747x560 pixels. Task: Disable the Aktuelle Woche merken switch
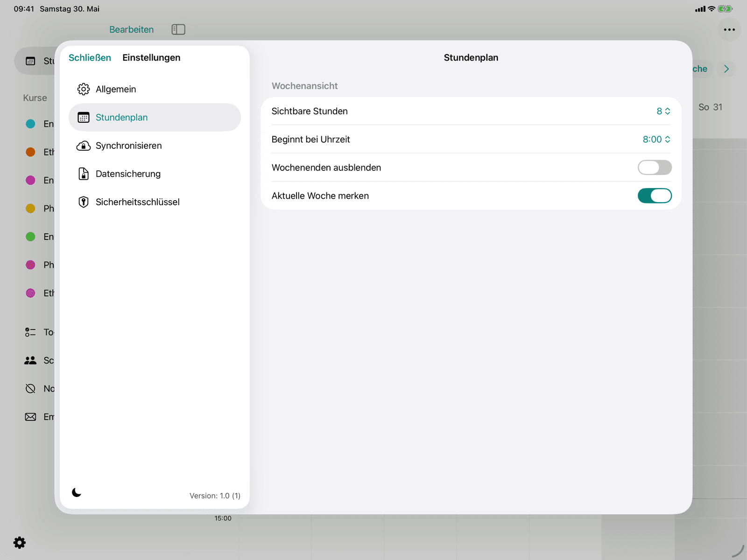pos(655,196)
